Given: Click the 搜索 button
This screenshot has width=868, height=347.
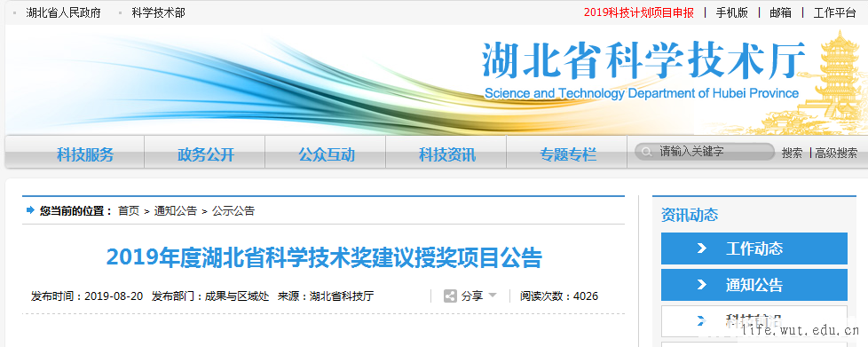Looking at the screenshot, I should 792,153.
